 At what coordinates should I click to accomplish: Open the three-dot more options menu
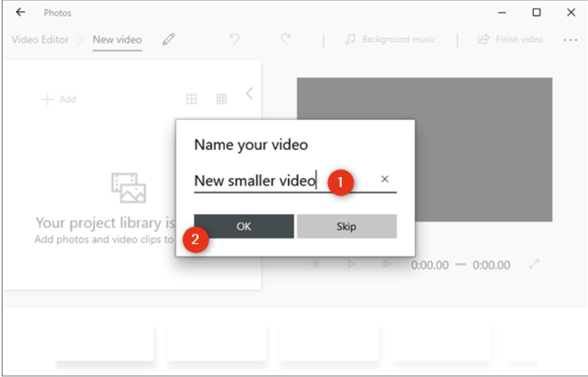(x=570, y=40)
